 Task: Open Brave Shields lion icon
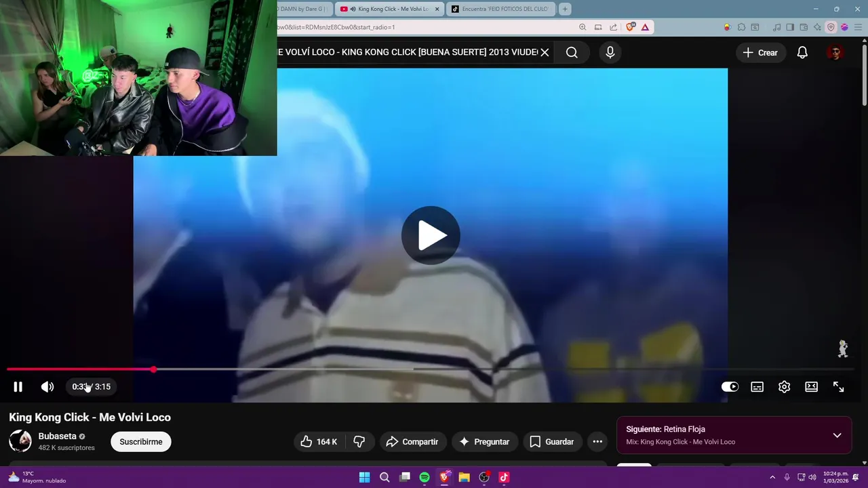click(x=630, y=27)
